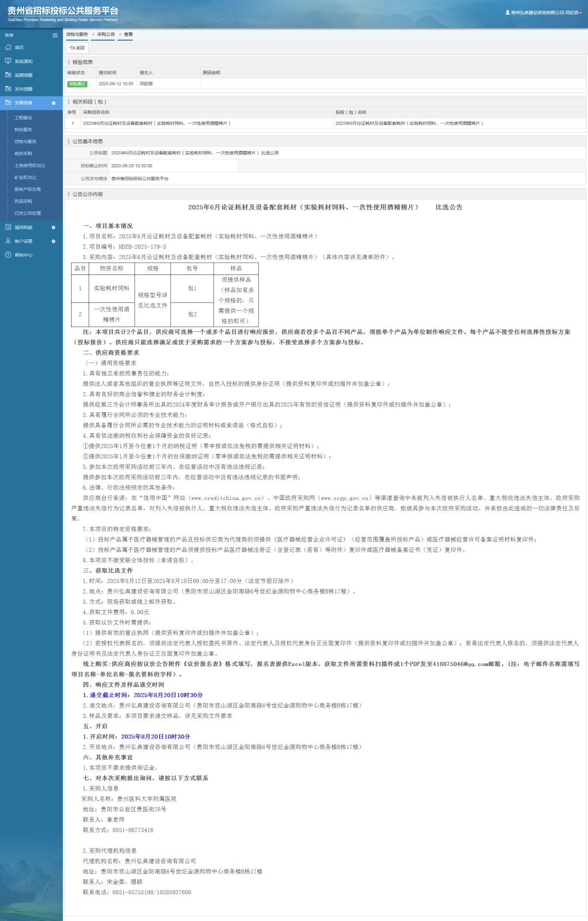Collapse the 交易信息 section arrow
Image resolution: width=588 pixels, height=921 pixels.
coord(53,103)
